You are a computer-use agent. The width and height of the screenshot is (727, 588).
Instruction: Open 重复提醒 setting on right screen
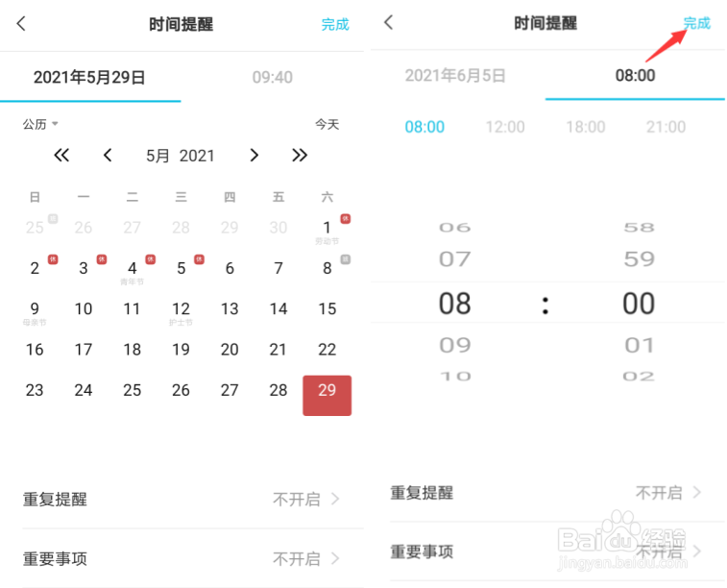[x=557, y=493]
